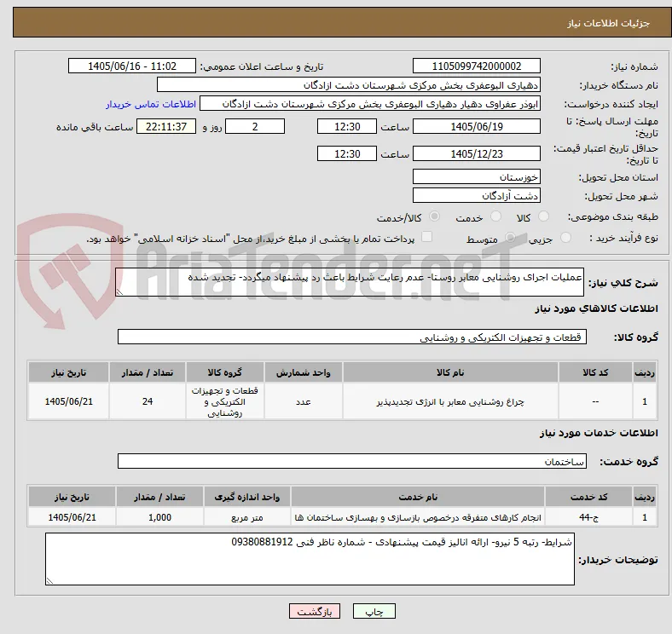Viewport: 672px width, 634px height.
Task: Click the کد کالا column header
Action: point(595,372)
